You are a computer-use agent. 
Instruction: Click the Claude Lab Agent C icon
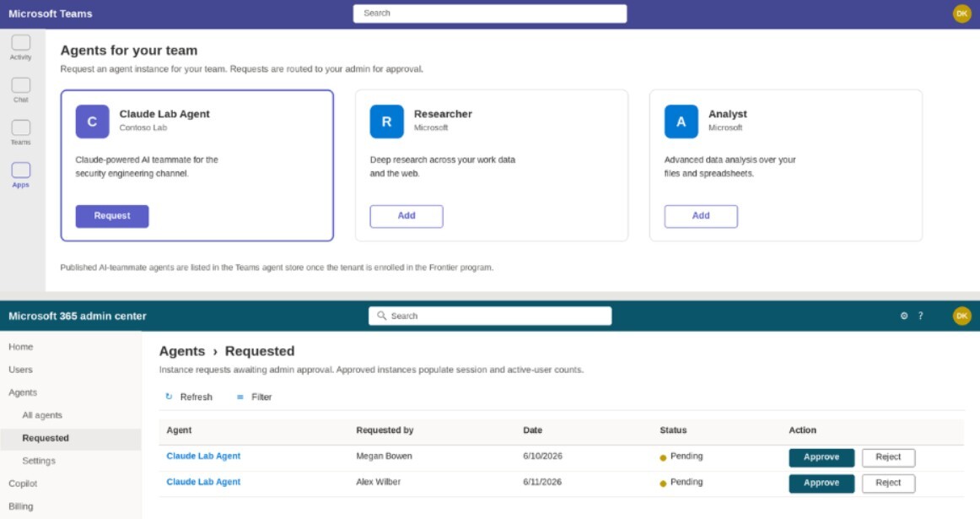click(93, 122)
